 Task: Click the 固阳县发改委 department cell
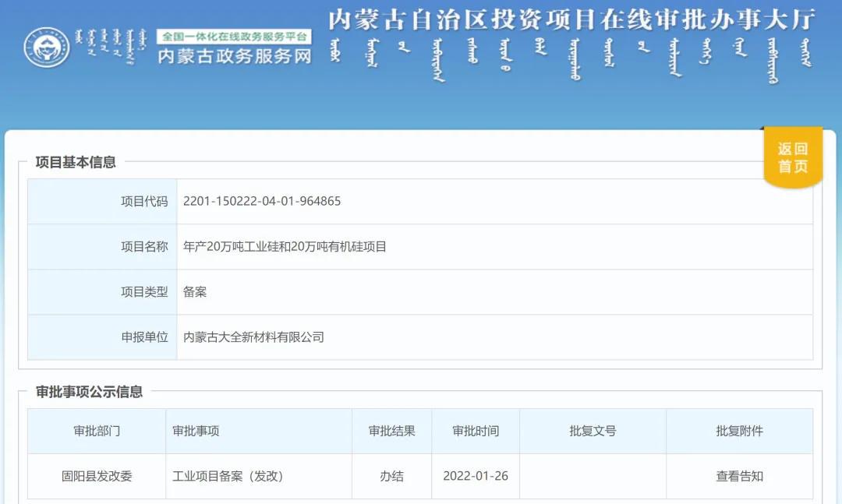[97, 476]
